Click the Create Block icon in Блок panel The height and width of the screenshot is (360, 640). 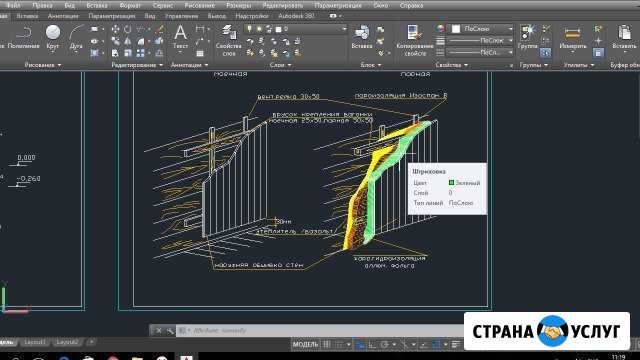pos(381,29)
